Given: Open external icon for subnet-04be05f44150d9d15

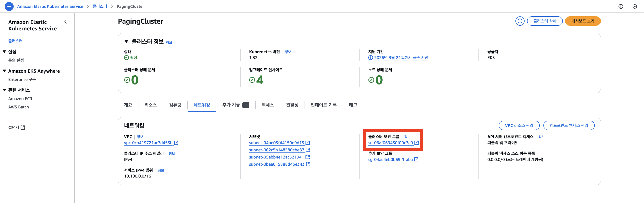Looking at the screenshot, I should coord(308,143).
